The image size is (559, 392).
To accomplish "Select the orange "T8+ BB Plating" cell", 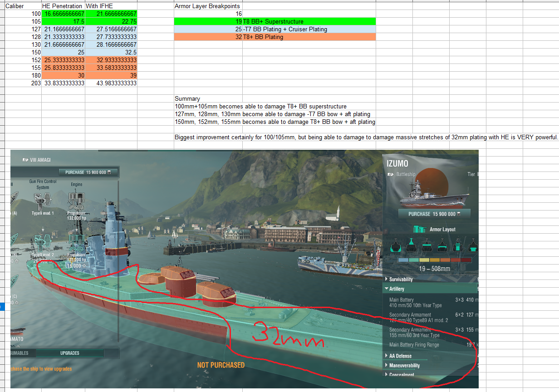I will pyautogui.click(x=309, y=37).
